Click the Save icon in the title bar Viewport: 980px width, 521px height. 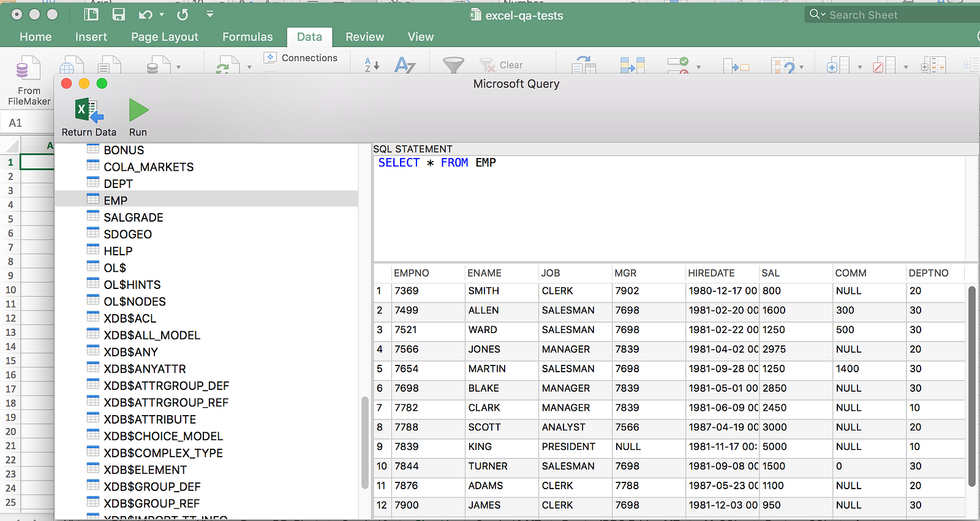[118, 14]
